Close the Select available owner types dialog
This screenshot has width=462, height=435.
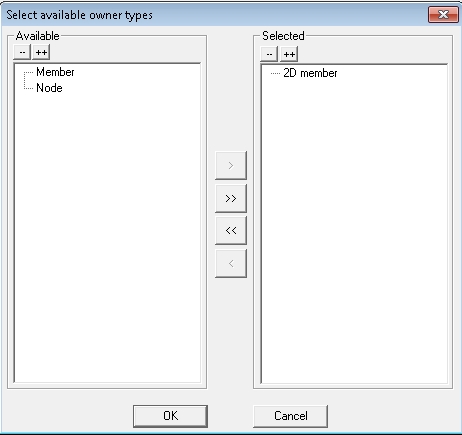(x=443, y=15)
